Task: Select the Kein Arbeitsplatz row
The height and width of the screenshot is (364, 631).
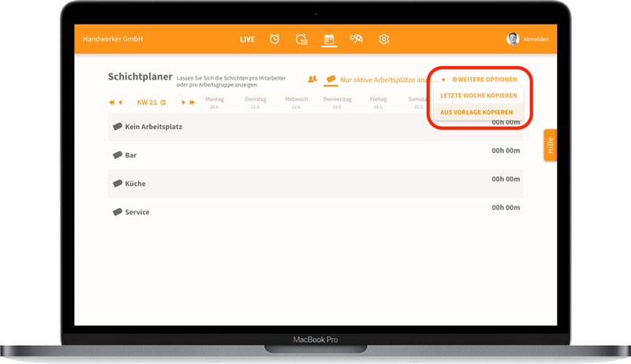Action: tap(315, 127)
